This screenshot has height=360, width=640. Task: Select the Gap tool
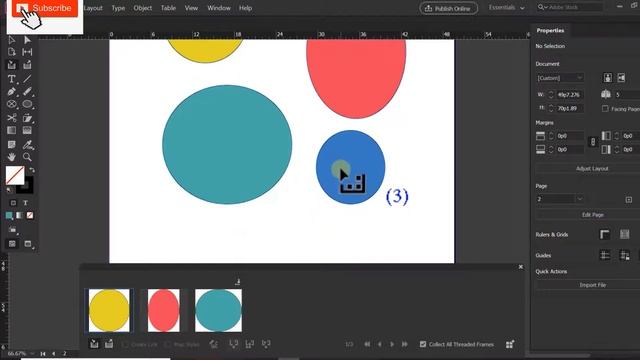coord(27,52)
